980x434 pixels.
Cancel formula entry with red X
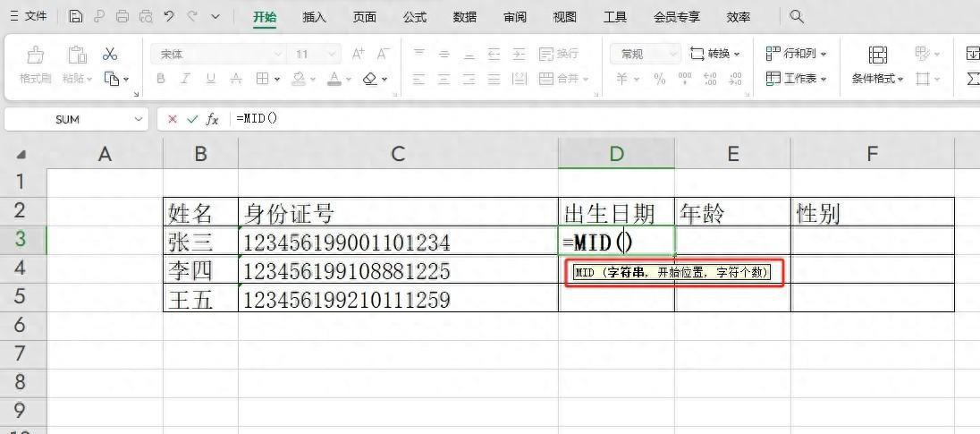coord(173,119)
